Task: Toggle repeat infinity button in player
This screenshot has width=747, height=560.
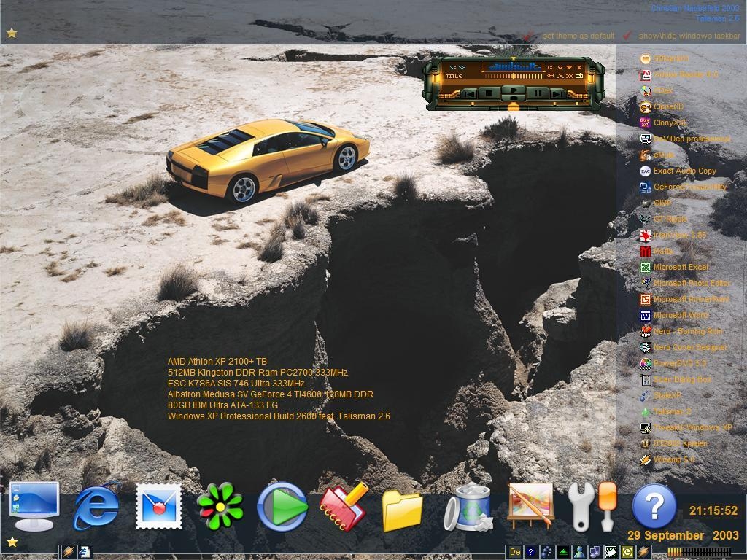Action: tap(551, 68)
